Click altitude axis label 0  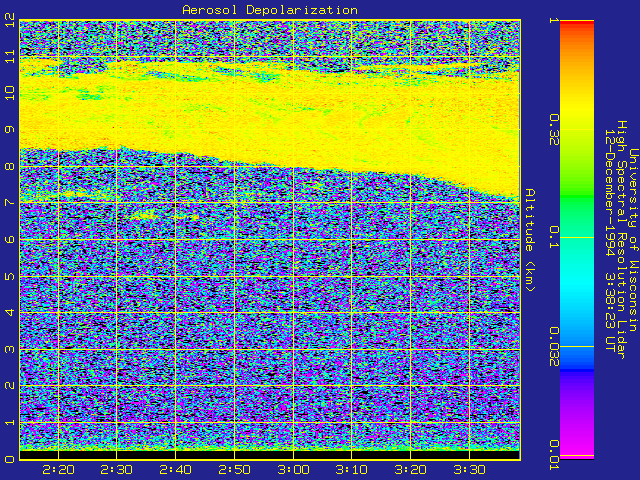pyautogui.click(x=10, y=459)
